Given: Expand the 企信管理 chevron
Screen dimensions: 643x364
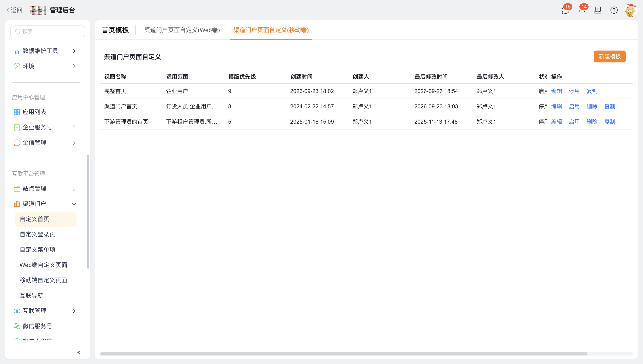Looking at the screenshot, I should pos(74,143).
